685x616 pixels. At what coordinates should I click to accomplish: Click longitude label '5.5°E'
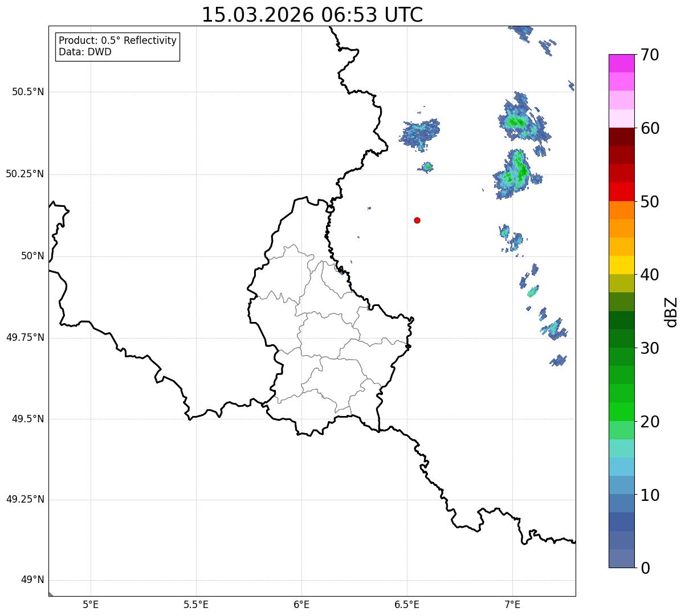pyautogui.click(x=196, y=605)
